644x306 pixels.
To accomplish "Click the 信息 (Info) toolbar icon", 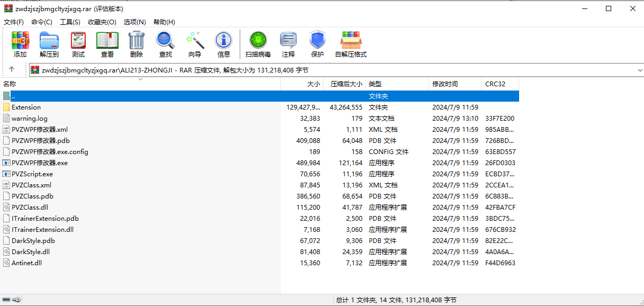I will click(x=223, y=40).
